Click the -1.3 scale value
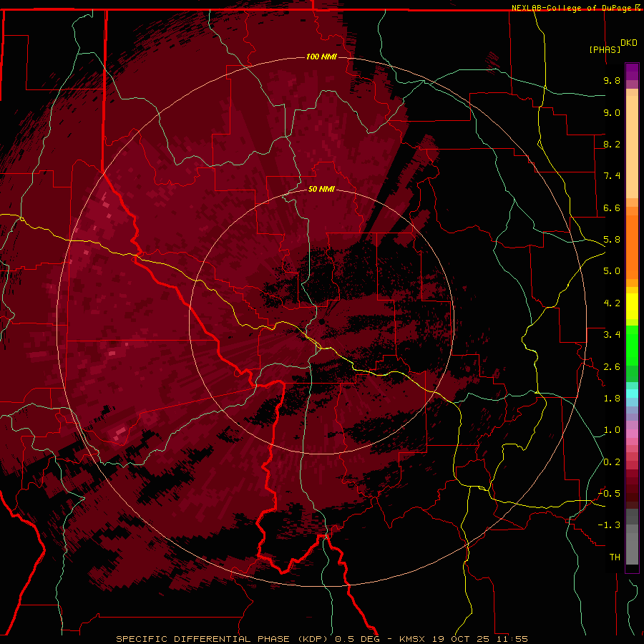The width and height of the screenshot is (644, 644). pyautogui.click(x=609, y=525)
